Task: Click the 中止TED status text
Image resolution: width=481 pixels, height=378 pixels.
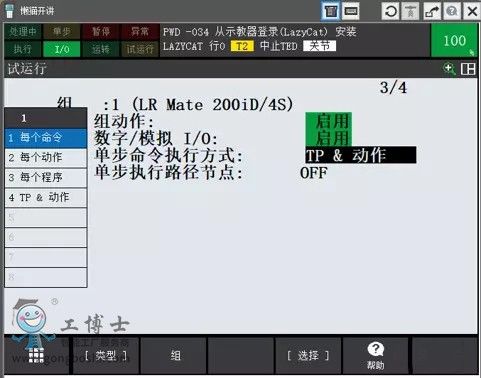Action: [278, 46]
